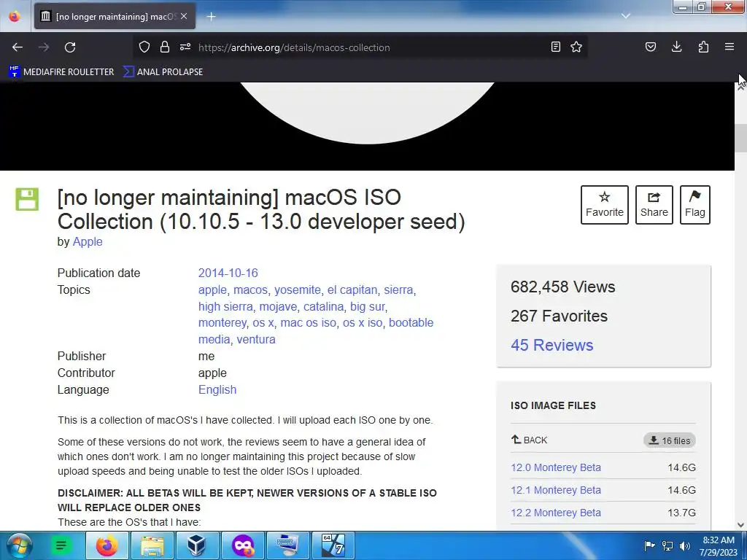Image resolution: width=747 pixels, height=560 pixels.
Task: Download the 12.1 Monterey Beta ISO
Action: click(x=555, y=490)
